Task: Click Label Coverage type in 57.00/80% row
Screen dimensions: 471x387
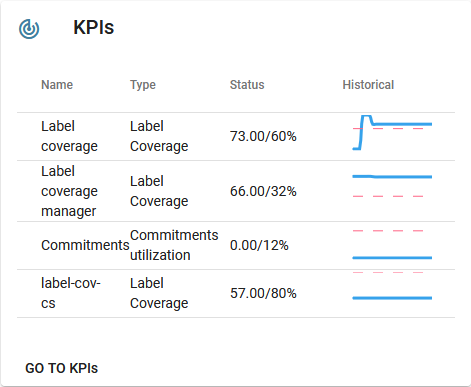Action: click(x=159, y=293)
